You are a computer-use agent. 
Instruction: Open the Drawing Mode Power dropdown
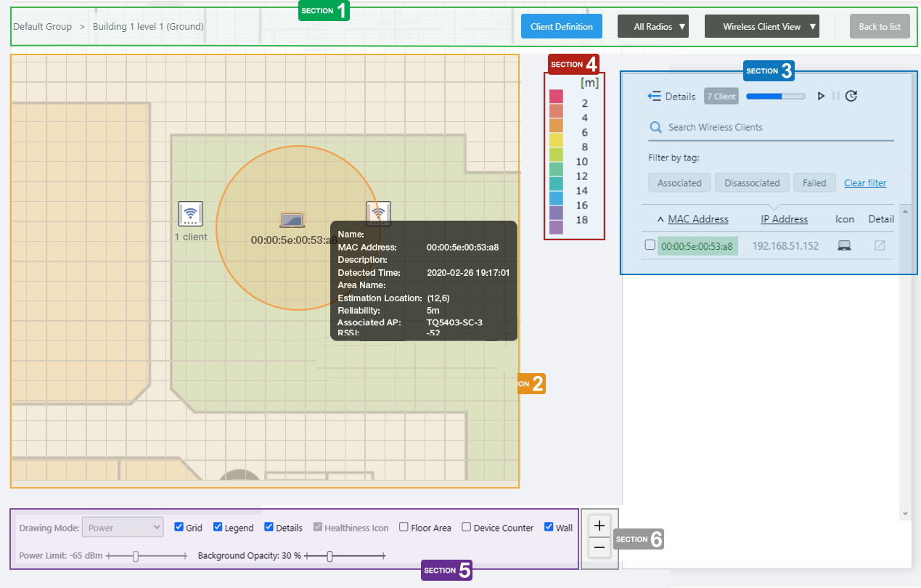(123, 528)
